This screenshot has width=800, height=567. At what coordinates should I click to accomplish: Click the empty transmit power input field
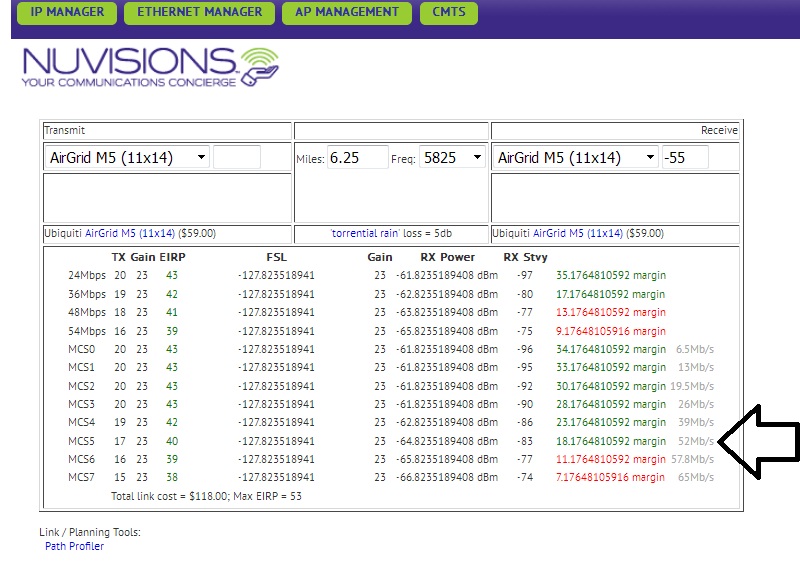click(x=237, y=157)
